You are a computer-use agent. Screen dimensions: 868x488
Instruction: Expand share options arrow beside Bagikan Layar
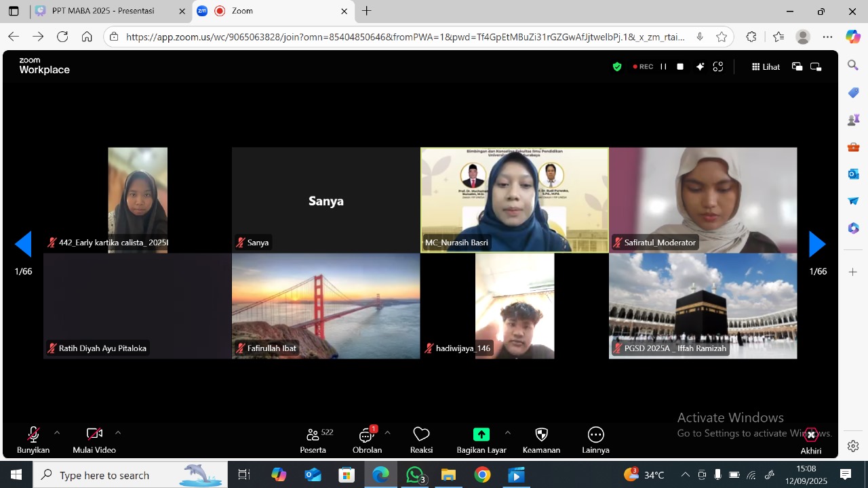pos(507,432)
